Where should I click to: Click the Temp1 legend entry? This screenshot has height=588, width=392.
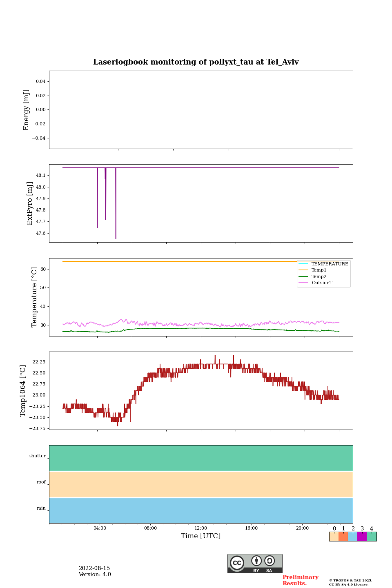(x=313, y=270)
